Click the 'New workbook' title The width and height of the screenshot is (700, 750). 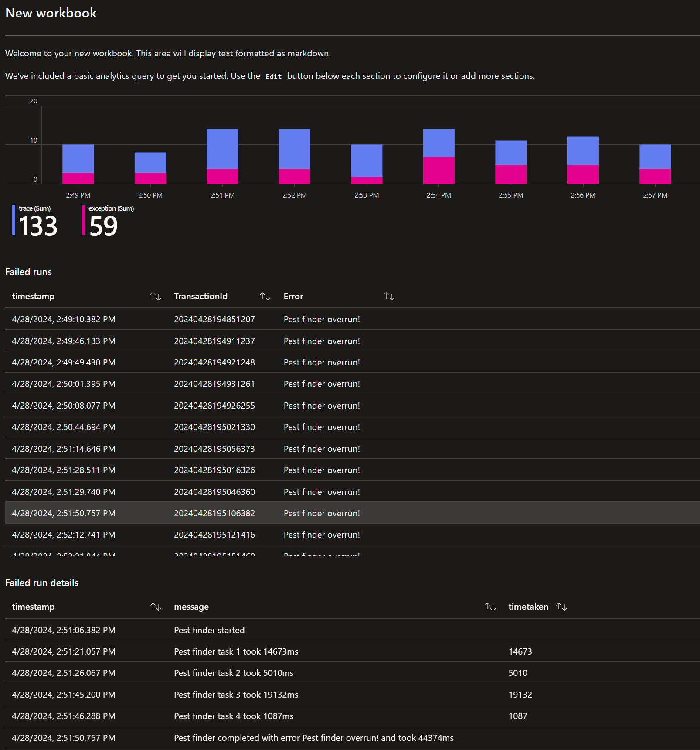tap(51, 13)
